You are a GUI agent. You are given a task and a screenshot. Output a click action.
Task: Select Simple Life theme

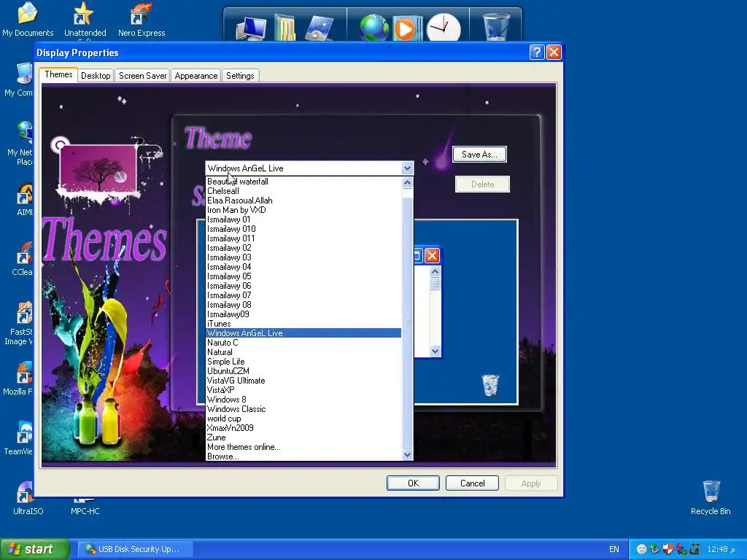pos(303,362)
